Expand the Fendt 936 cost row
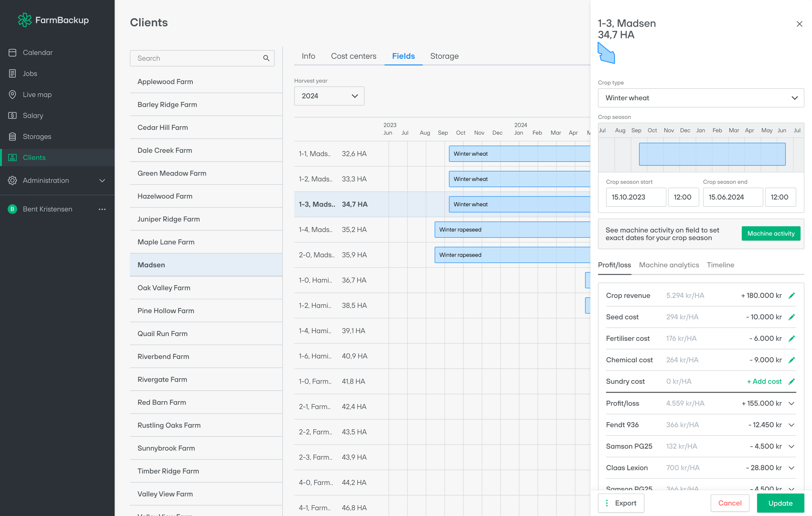The width and height of the screenshot is (812, 516). 792,425
